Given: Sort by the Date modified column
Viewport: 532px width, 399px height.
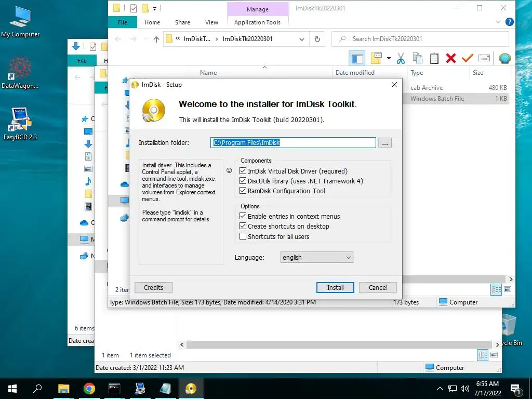Looking at the screenshot, I should point(355,73).
